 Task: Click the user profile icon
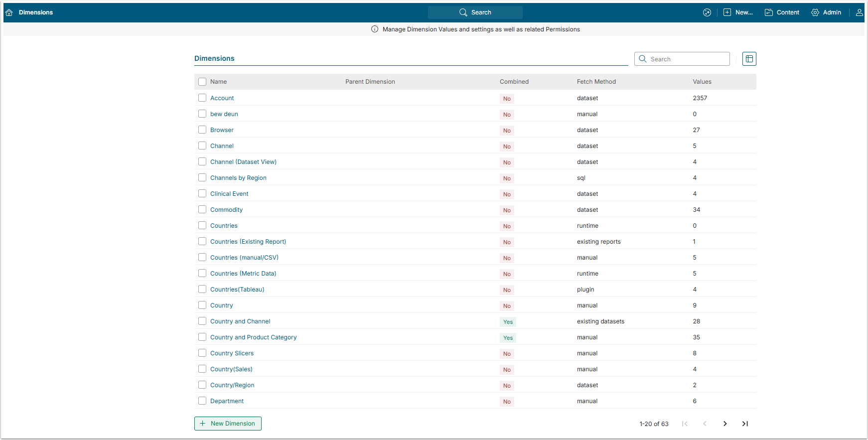pos(859,12)
